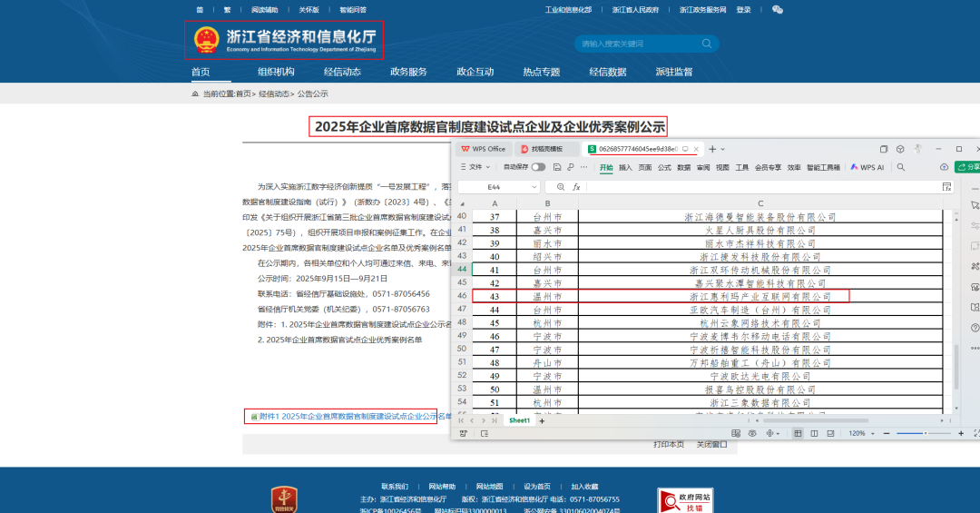980x513 pixels.
Task: Click the 登录 login link
Action: 743,9
